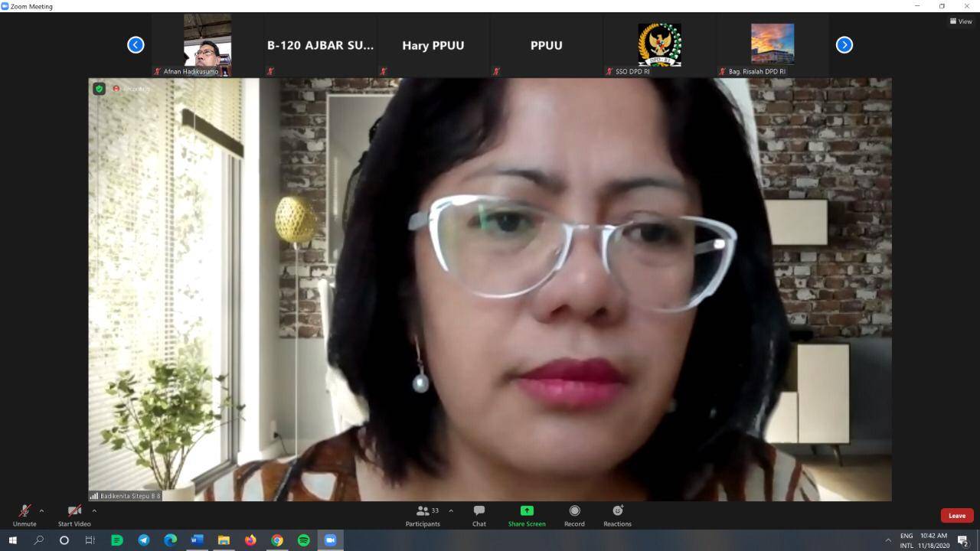Screen dimensions: 980x551
Task: Expand video options arrow beside Start Video
Action: click(94, 510)
